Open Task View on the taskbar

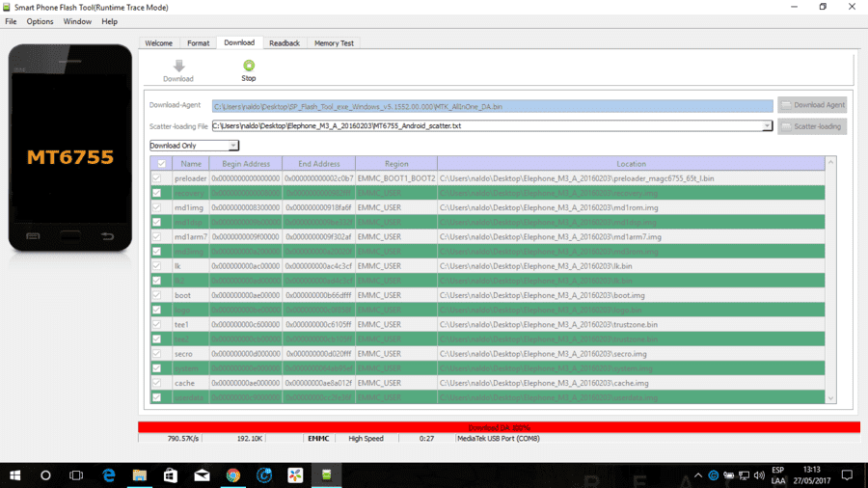pyautogui.click(x=76, y=475)
